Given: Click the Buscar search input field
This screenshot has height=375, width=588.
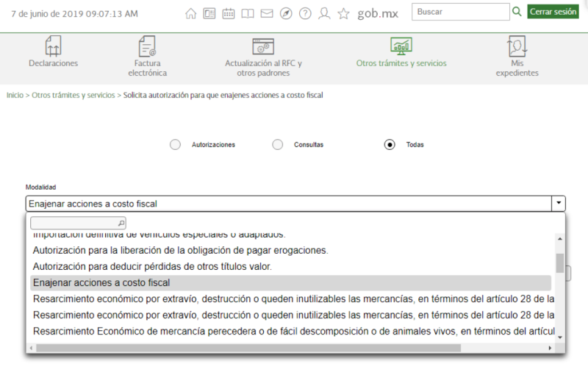Looking at the screenshot, I should pyautogui.click(x=461, y=12).
